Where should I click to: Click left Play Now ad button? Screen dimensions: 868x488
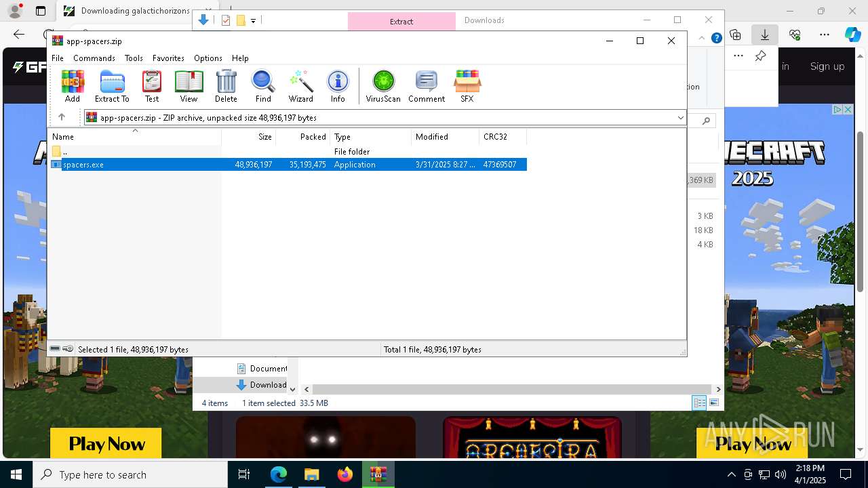(x=106, y=444)
